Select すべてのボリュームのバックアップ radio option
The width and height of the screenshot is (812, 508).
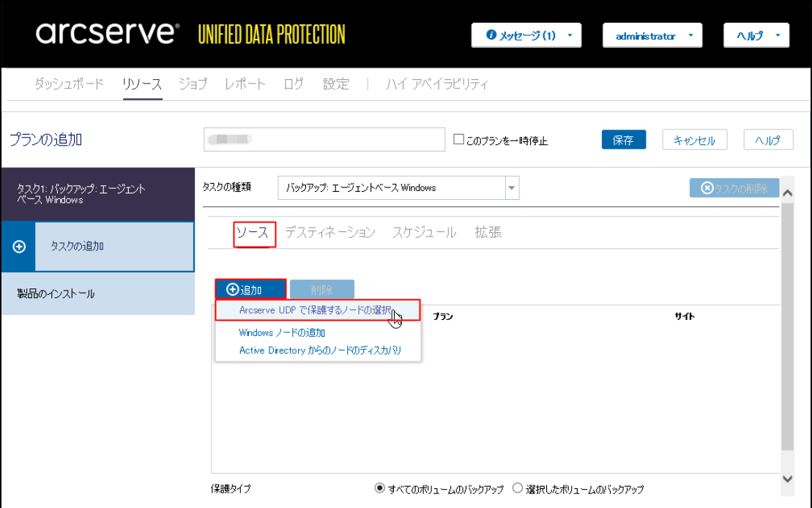tap(379, 488)
